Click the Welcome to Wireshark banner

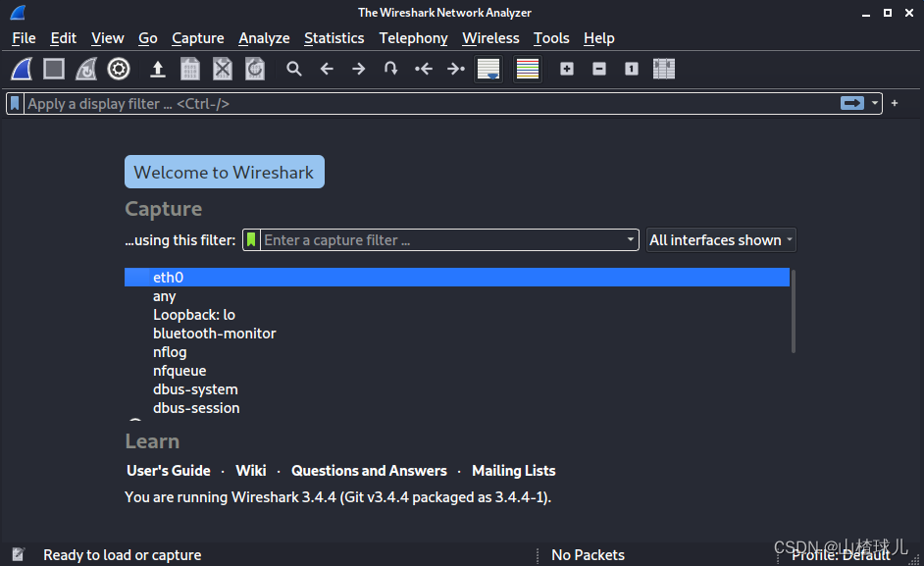225,173
